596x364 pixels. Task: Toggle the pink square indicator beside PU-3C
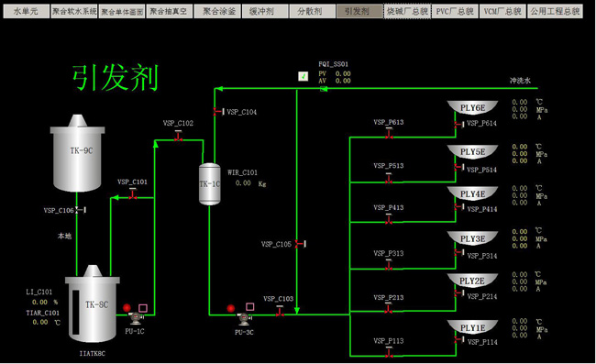tap(249, 306)
